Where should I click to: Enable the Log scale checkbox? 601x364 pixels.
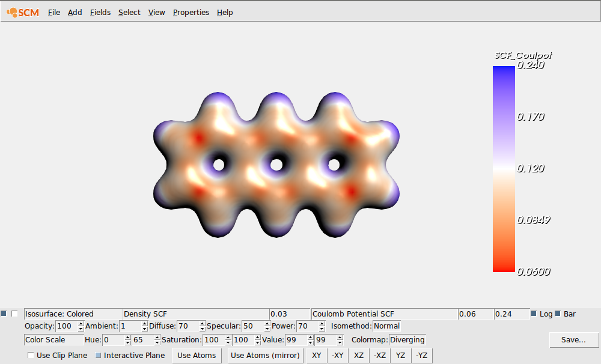(x=535, y=313)
